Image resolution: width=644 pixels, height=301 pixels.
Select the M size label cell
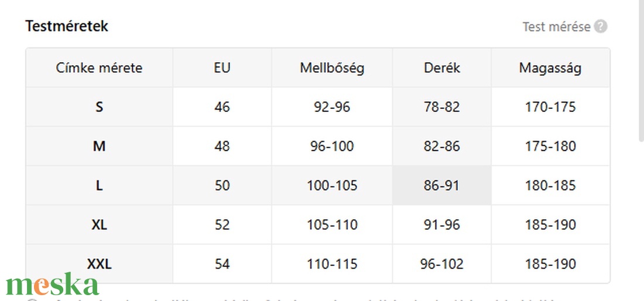coord(99,146)
